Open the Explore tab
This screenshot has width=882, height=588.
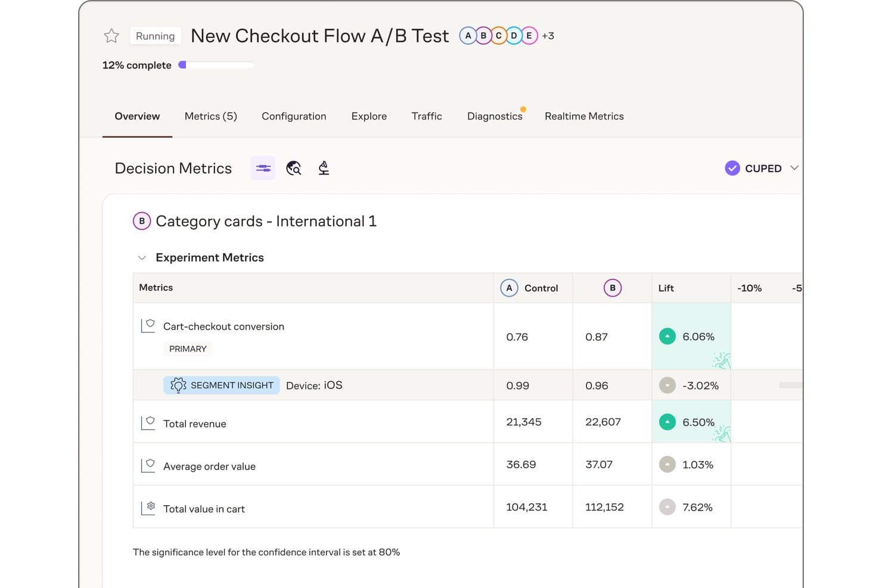click(x=369, y=116)
